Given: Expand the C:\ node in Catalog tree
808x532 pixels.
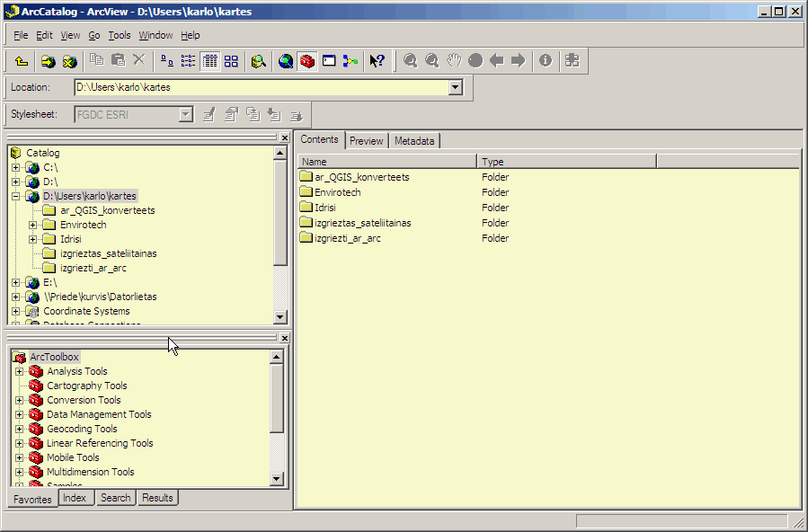Looking at the screenshot, I should tap(16, 167).
